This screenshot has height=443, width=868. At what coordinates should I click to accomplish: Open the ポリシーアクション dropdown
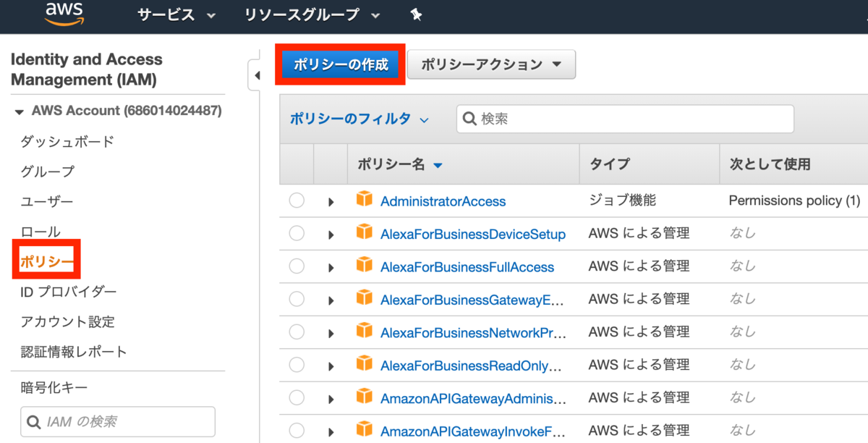[x=491, y=64]
